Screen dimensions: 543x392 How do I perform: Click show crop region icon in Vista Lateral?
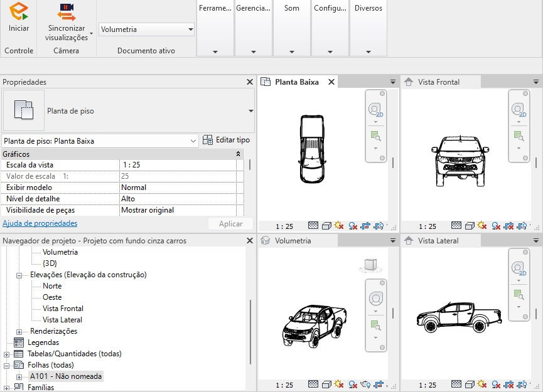coord(522,384)
